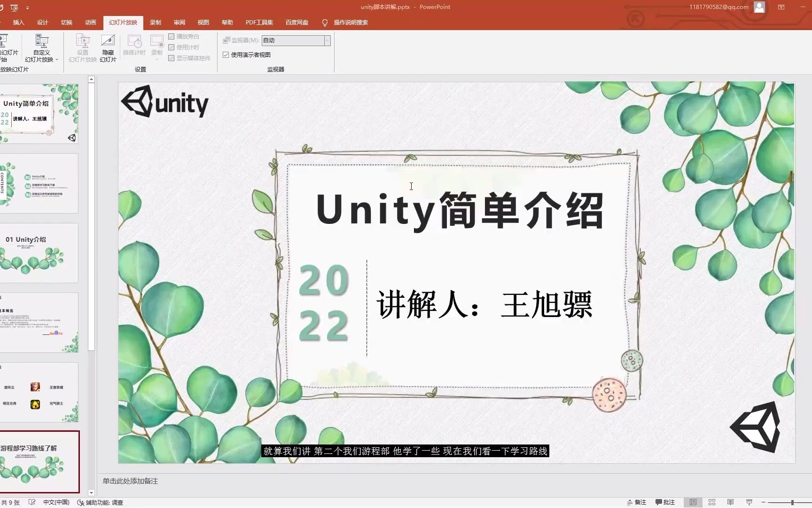812x508 pixels.
Task: Open the 批注 comments pane
Action: 665,502
